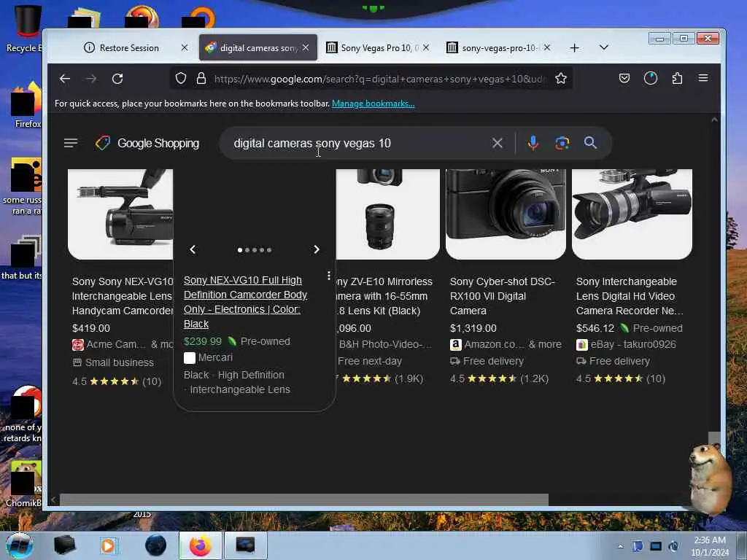Open Firefox from the taskbar

(200, 545)
